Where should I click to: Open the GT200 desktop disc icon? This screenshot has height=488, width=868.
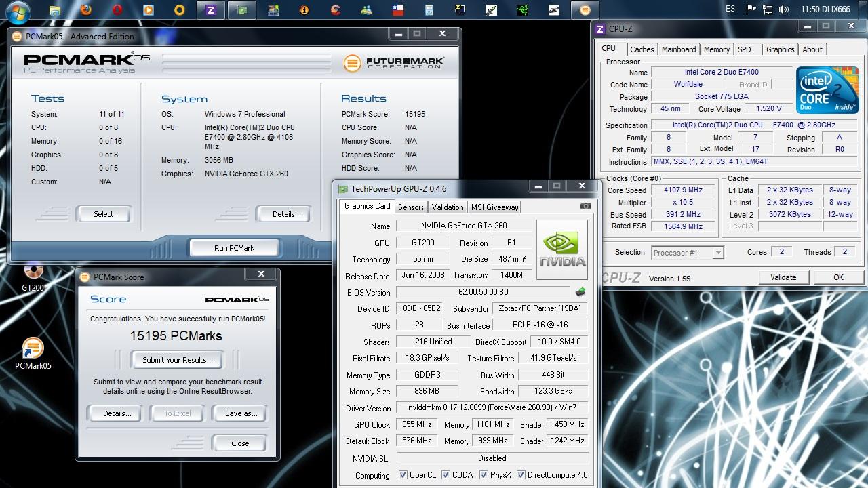pyautogui.click(x=33, y=277)
